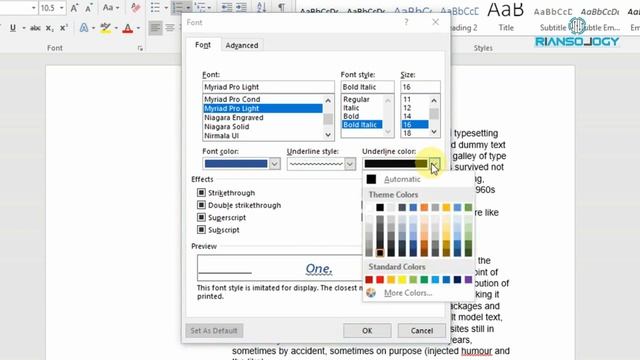Viewport: 640px width, 360px height.
Task: Click the Align Left icon
Action: coord(156,28)
